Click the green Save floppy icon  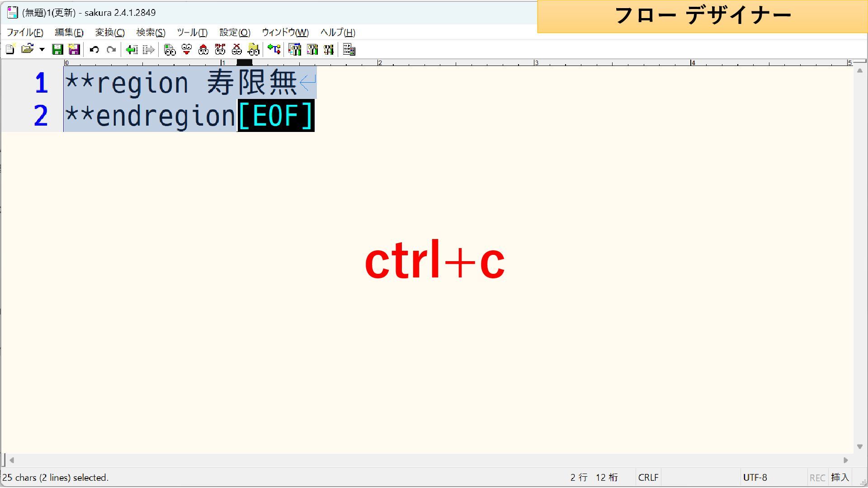click(57, 49)
